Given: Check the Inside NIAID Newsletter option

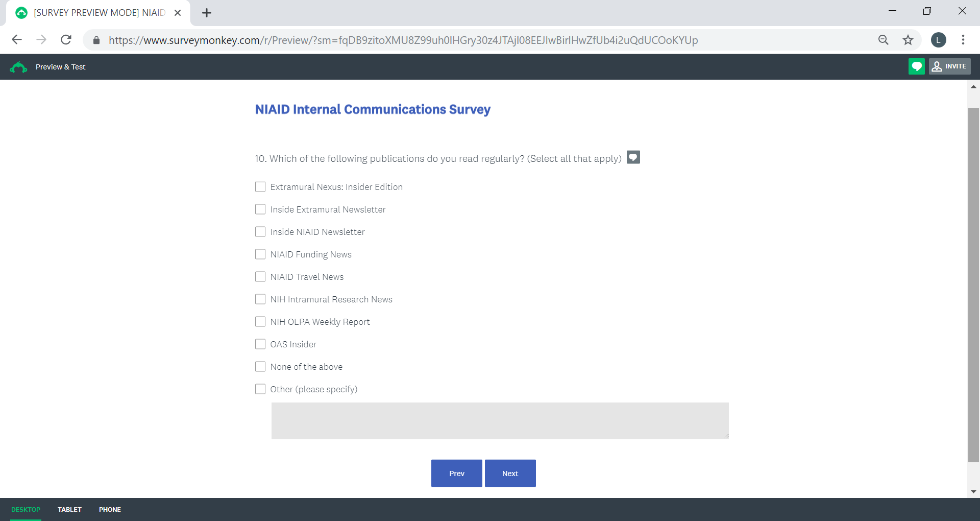Looking at the screenshot, I should click(260, 232).
